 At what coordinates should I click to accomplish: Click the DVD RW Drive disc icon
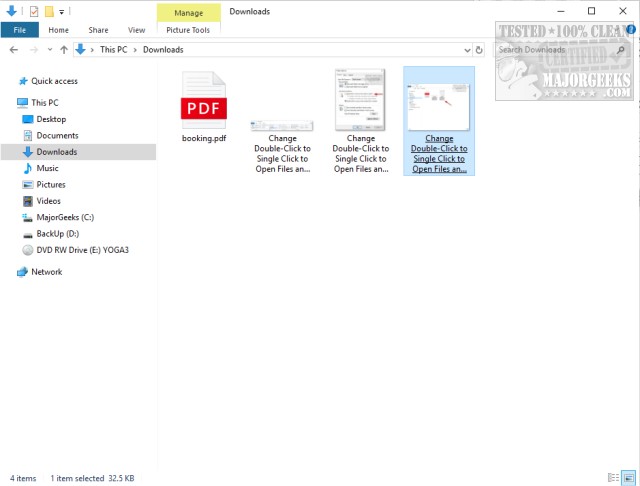click(x=27, y=250)
